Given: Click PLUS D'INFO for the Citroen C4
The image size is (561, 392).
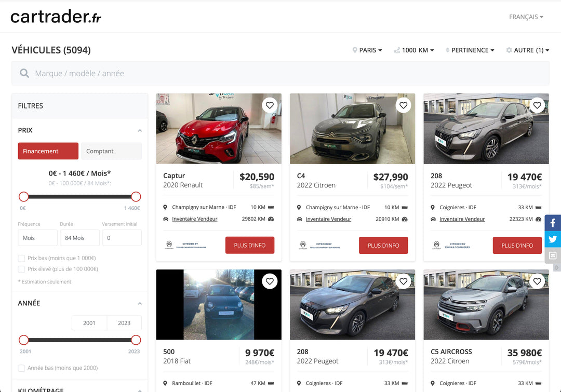Looking at the screenshot, I should [383, 246].
